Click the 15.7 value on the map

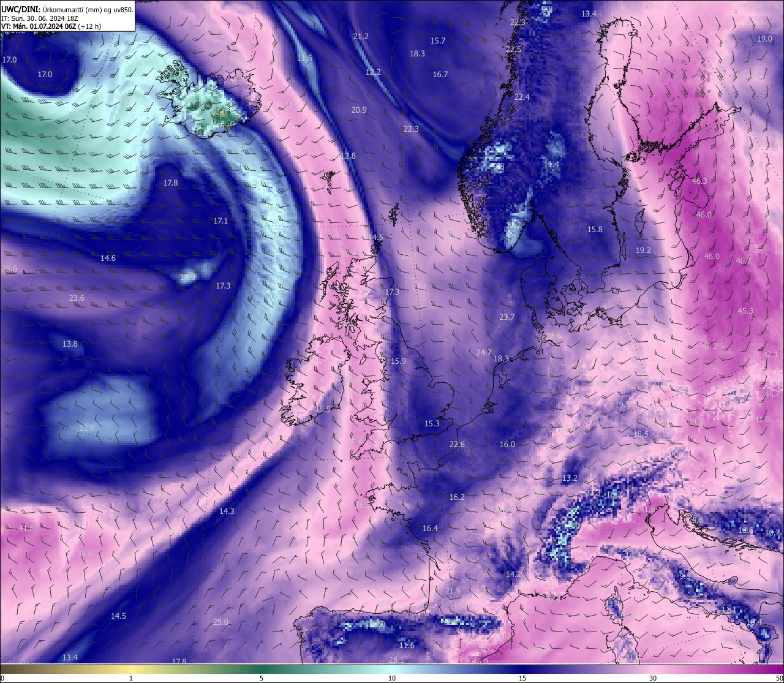pyautogui.click(x=438, y=40)
